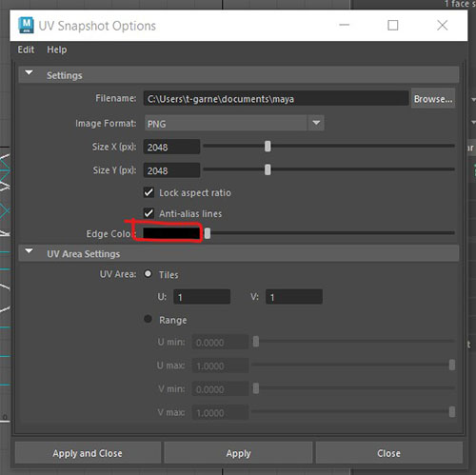
Task: Select the Tiles radio button
Action: coord(148,273)
